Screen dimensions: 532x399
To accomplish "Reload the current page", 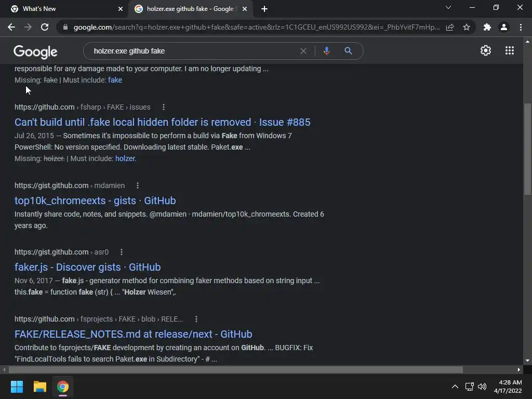I will [45, 27].
